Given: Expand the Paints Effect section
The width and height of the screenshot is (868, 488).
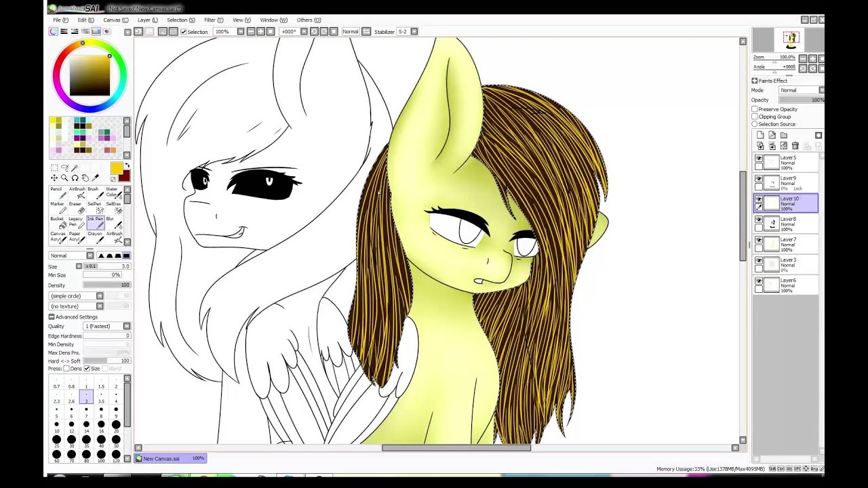Looking at the screenshot, I should click(x=755, y=81).
